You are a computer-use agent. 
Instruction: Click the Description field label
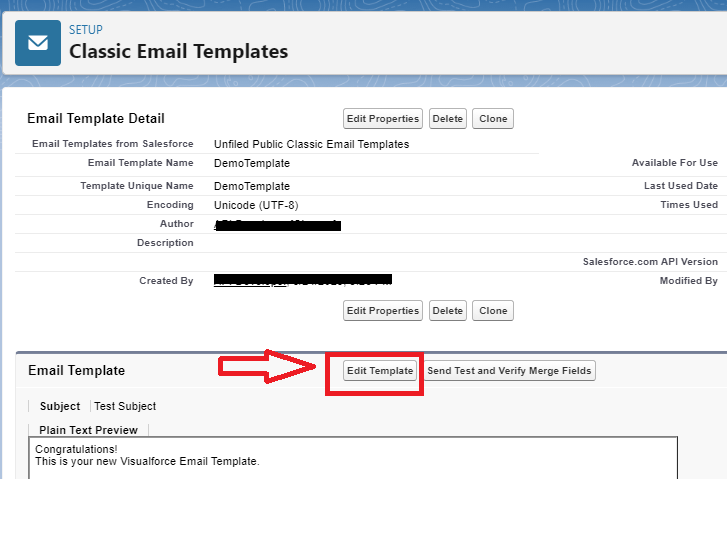165,243
